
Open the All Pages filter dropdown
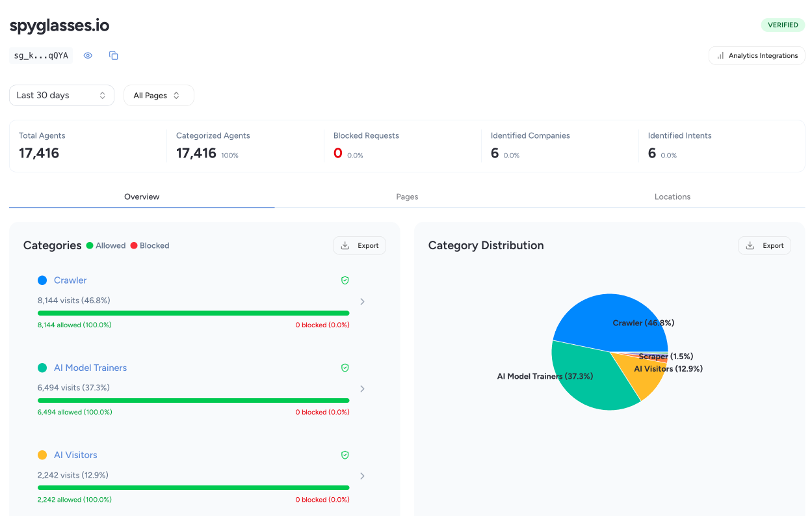[x=159, y=95]
